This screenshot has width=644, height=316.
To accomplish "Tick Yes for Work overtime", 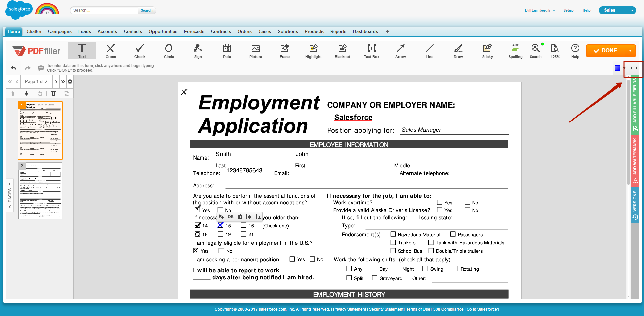I will pos(440,202).
